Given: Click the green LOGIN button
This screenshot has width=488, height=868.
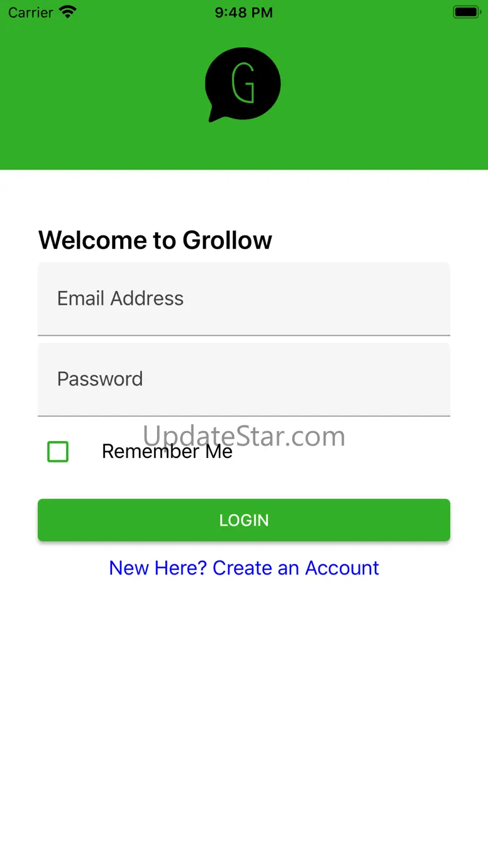Looking at the screenshot, I should 244,520.
